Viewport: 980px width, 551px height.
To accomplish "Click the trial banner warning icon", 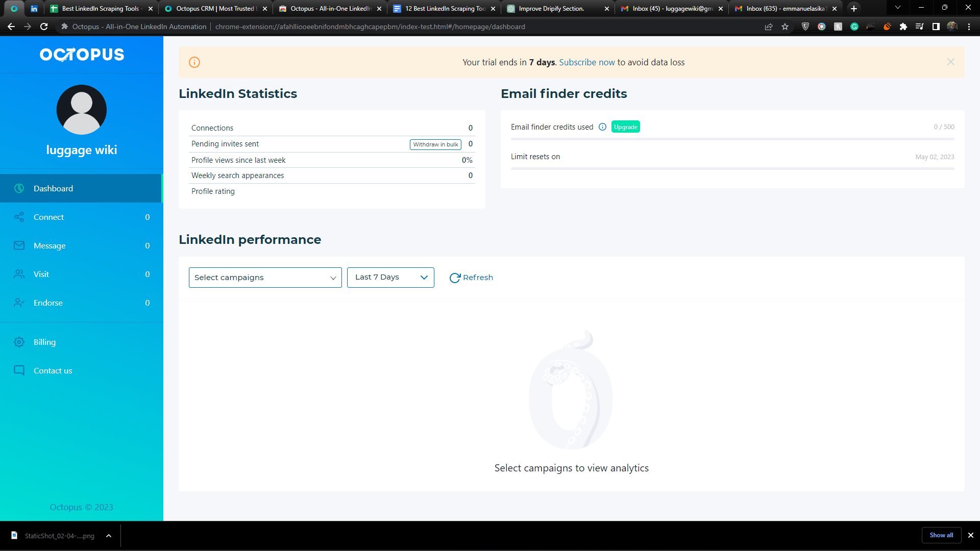I will point(194,62).
